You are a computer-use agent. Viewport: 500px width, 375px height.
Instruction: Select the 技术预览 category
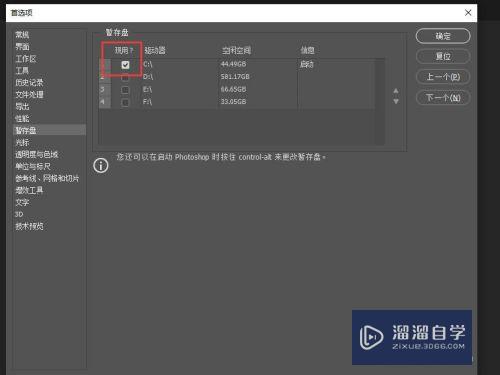(29, 226)
